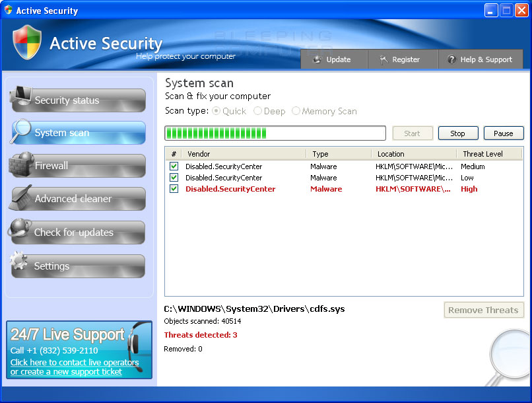Screen dimensions: 532x403
Task: Open the Advanced cleaner panel
Action: 77,199
